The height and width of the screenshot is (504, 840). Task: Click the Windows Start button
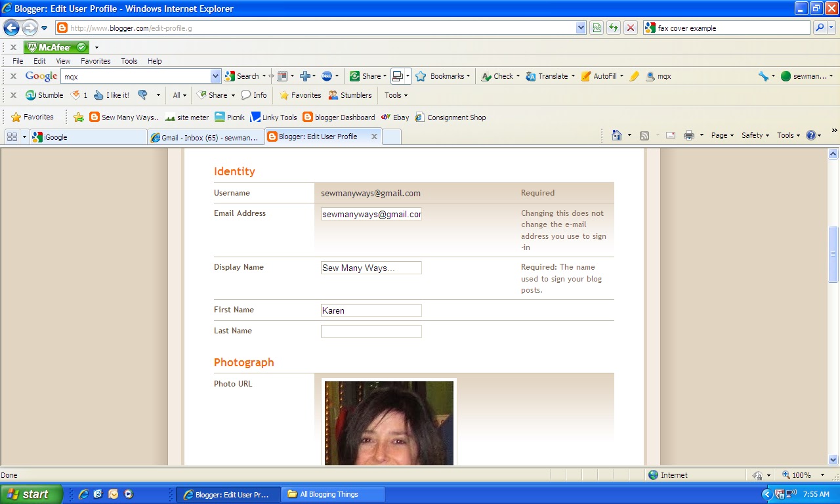[x=31, y=494]
